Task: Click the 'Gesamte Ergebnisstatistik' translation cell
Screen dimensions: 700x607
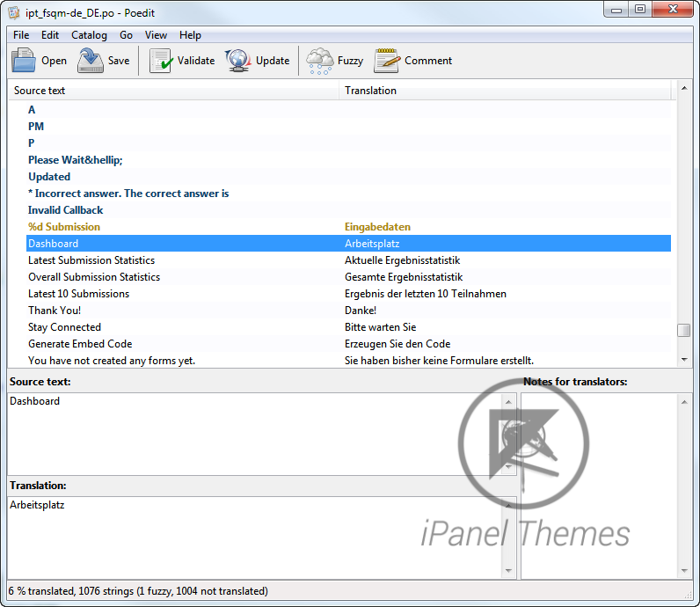Action: pyautogui.click(x=404, y=277)
